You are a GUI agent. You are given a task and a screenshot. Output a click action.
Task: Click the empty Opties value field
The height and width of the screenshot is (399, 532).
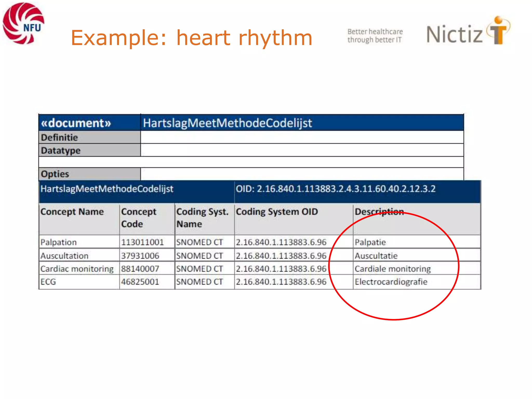pyautogui.click(x=302, y=174)
